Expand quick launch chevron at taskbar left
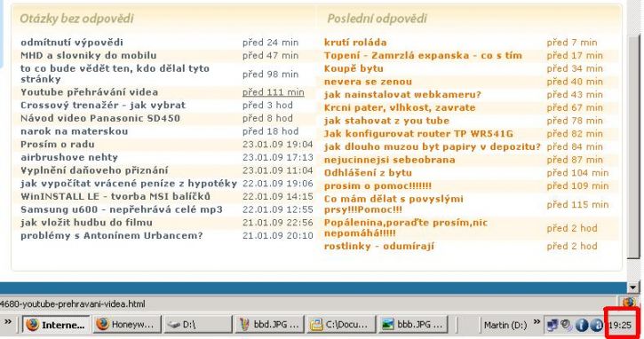Screen dimensions: 644x339 [x=8, y=322]
